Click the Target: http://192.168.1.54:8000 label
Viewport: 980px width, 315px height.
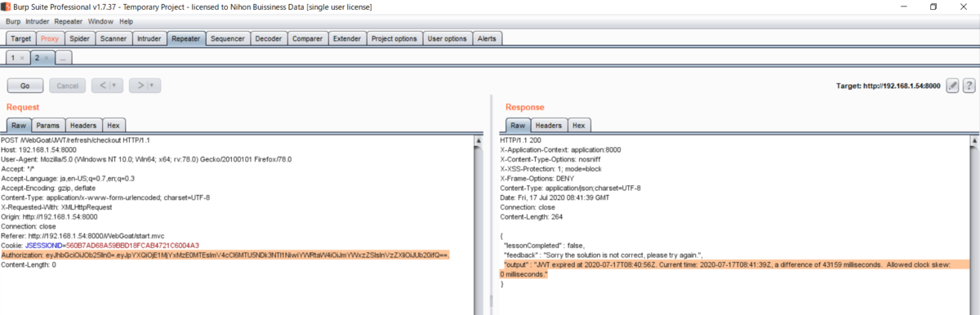tap(889, 86)
